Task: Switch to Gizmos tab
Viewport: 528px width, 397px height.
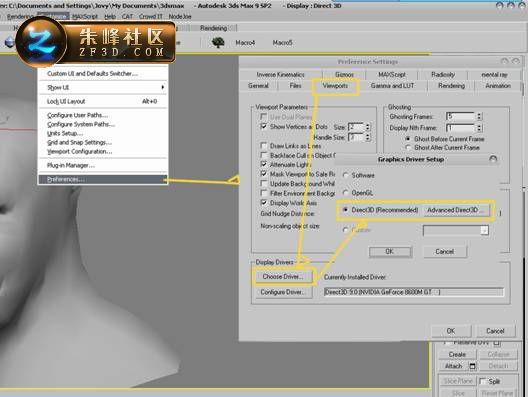Action: point(344,75)
